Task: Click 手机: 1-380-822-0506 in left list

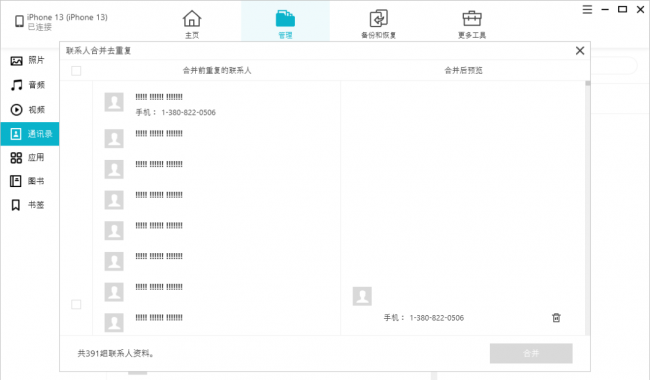Action: (x=176, y=112)
